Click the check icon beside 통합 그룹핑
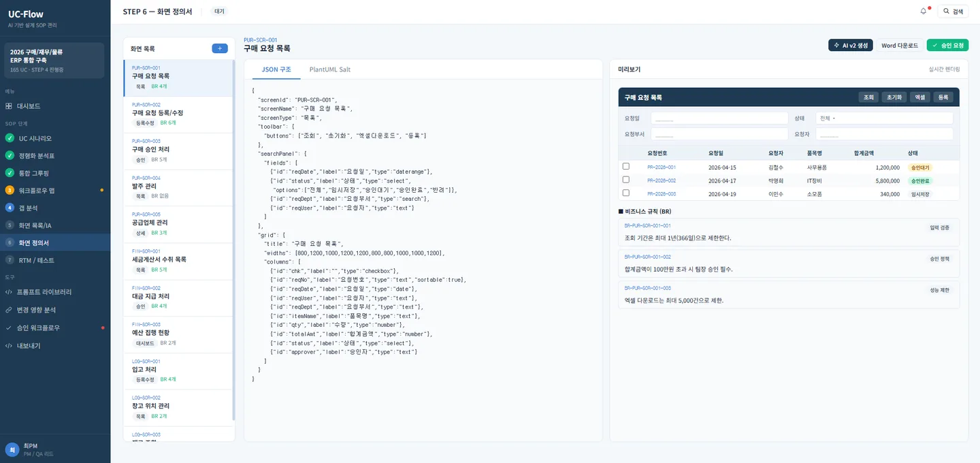Image resolution: width=980 pixels, height=463 pixels. click(10, 173)
